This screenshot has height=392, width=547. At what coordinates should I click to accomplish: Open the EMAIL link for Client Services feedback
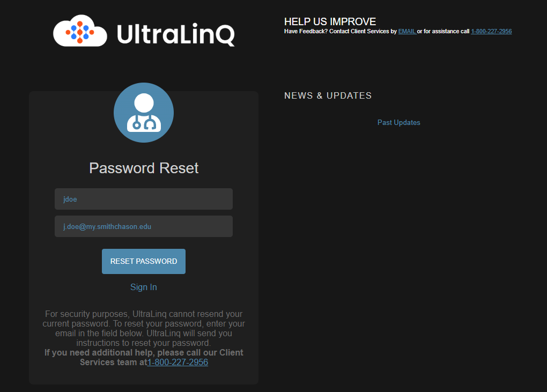click(x=407, y=32)
